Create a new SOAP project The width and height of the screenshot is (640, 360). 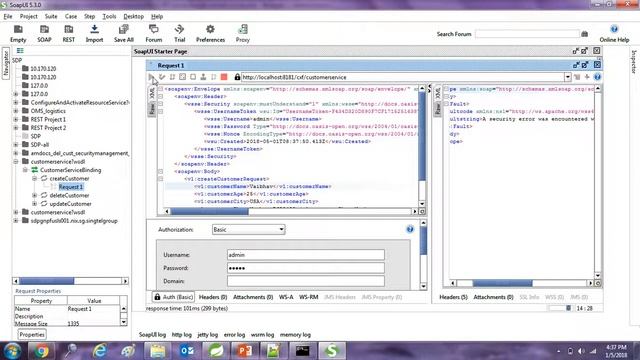coord(44,33)
